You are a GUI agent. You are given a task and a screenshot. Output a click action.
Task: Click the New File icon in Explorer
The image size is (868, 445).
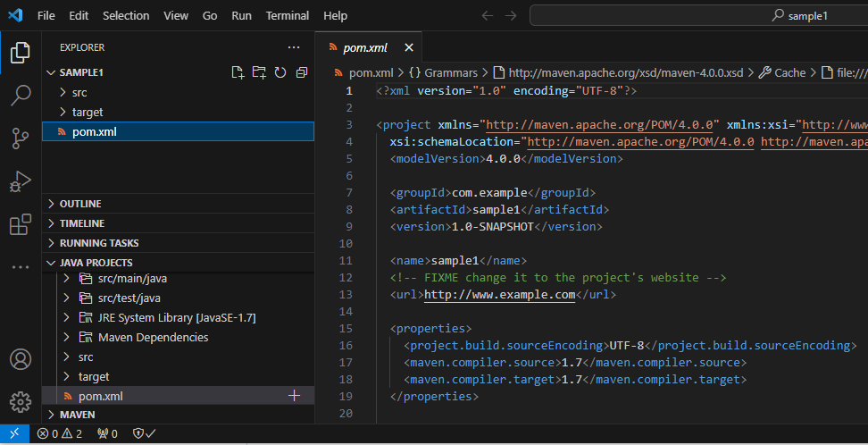coord(238,72)
